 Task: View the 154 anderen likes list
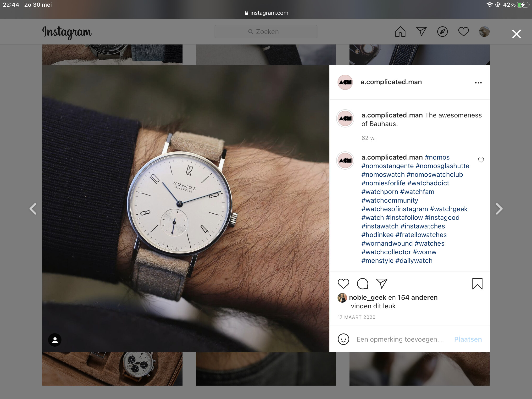[417, 298]
